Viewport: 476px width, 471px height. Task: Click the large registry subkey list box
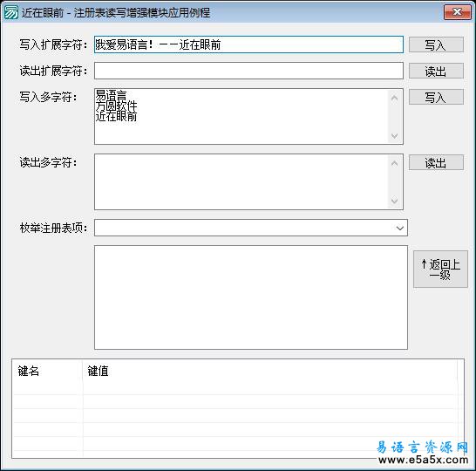(x=251, y=297)
